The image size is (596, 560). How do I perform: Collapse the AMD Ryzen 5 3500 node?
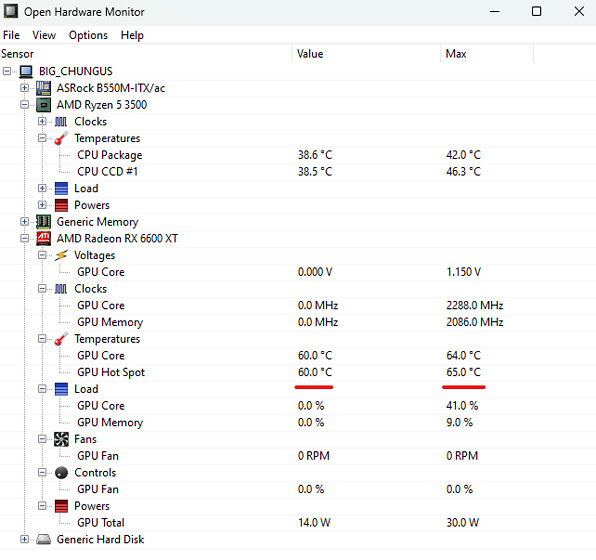click(x=24, y=105)
